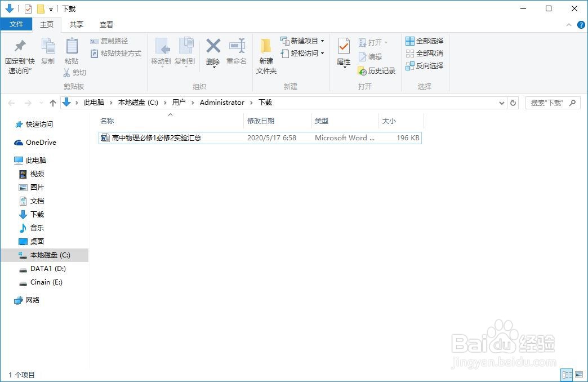Click Select all (全部选择)
This screenshot has width=588, height=382.
(425, 41)
